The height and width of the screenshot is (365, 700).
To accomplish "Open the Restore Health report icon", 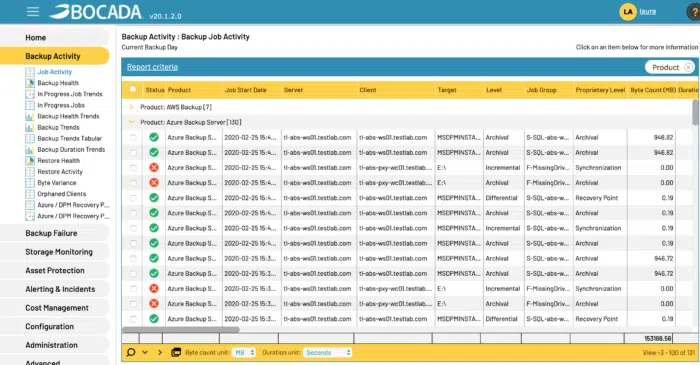I will (x=30, y=161).
